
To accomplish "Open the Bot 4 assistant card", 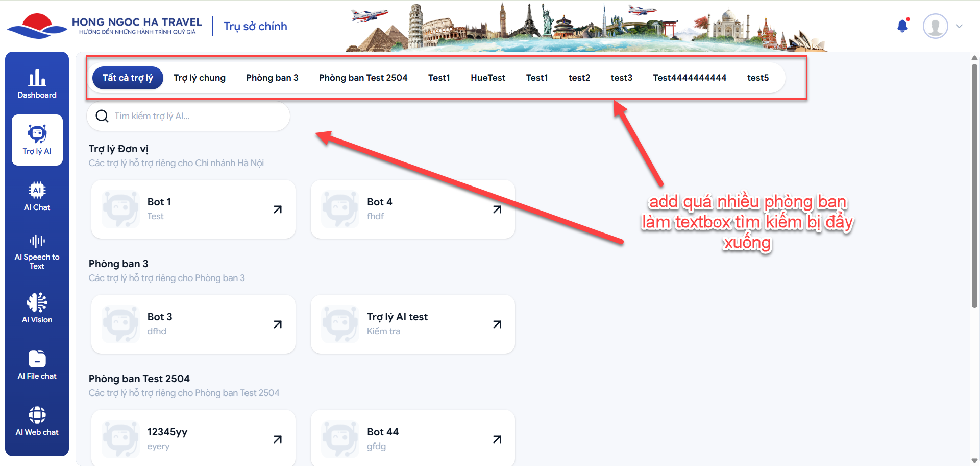I will tap(412, 209).
